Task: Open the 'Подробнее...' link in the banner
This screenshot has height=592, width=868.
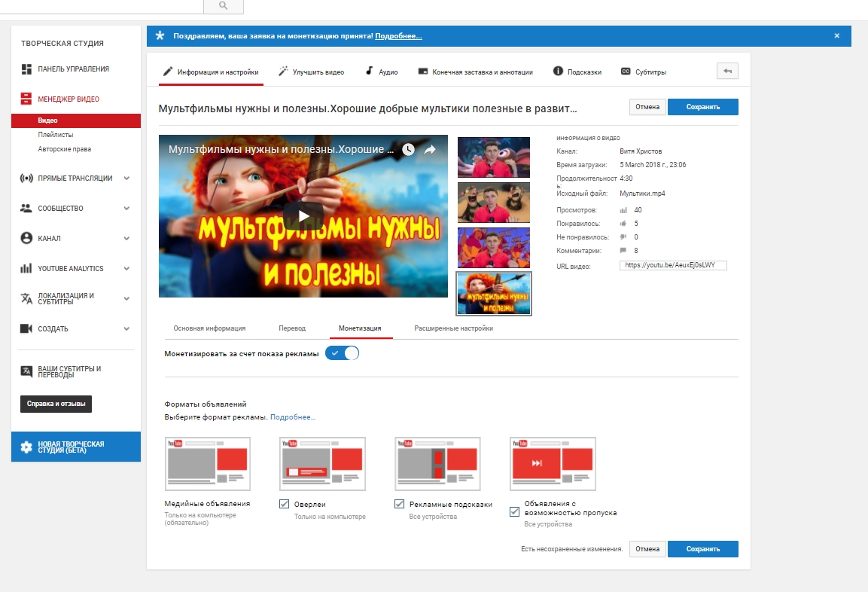Action: (x=398, y=36)
